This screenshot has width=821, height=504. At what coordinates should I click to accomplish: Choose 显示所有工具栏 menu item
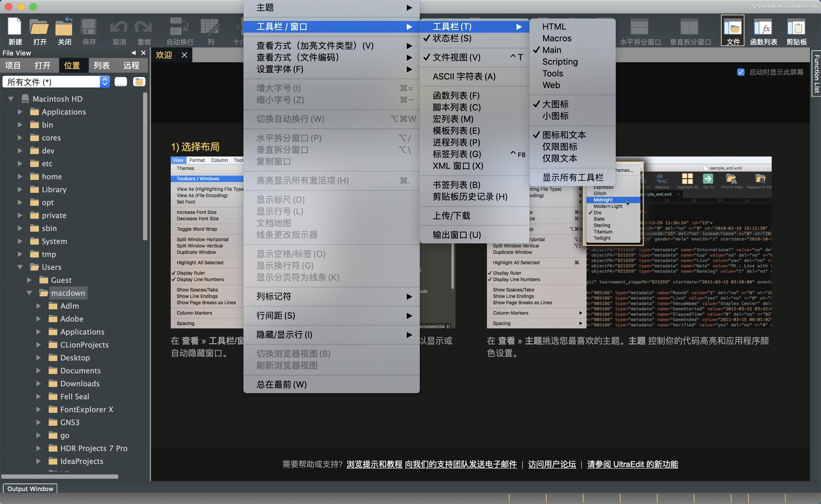click(572, 177)
